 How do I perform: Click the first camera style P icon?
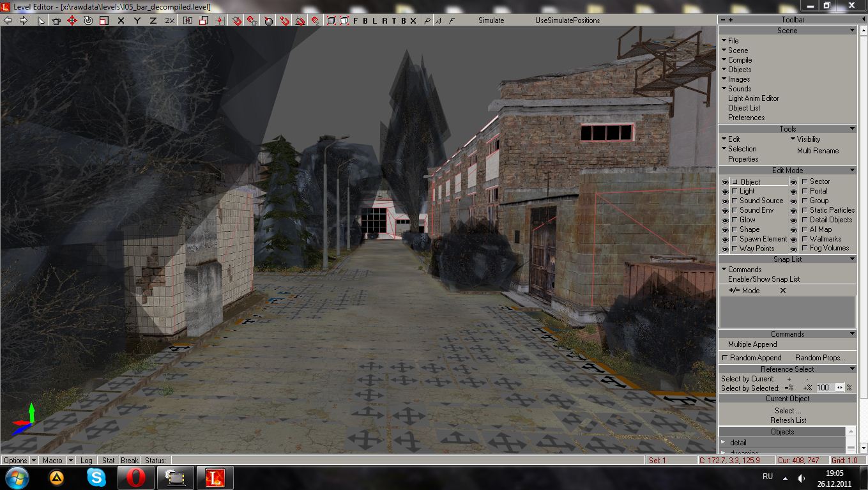tap(427, 20)
